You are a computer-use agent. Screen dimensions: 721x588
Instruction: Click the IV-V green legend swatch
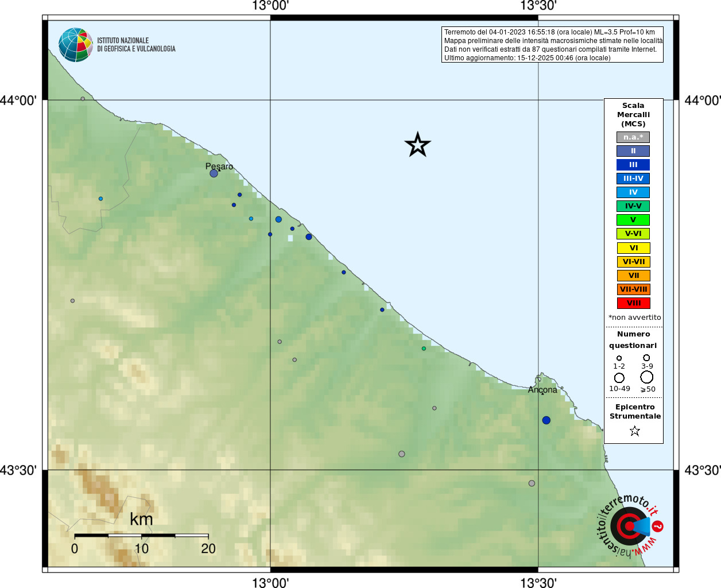(633, 206)
